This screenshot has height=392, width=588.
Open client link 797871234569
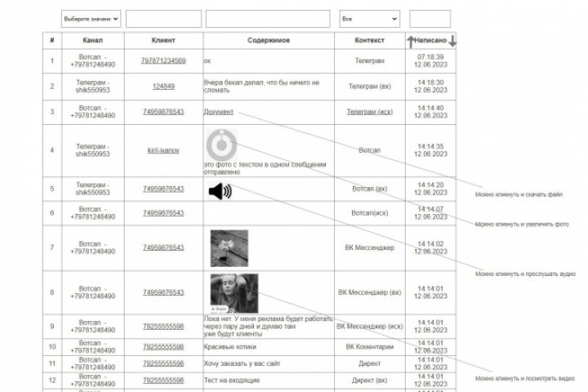(163, 60)
